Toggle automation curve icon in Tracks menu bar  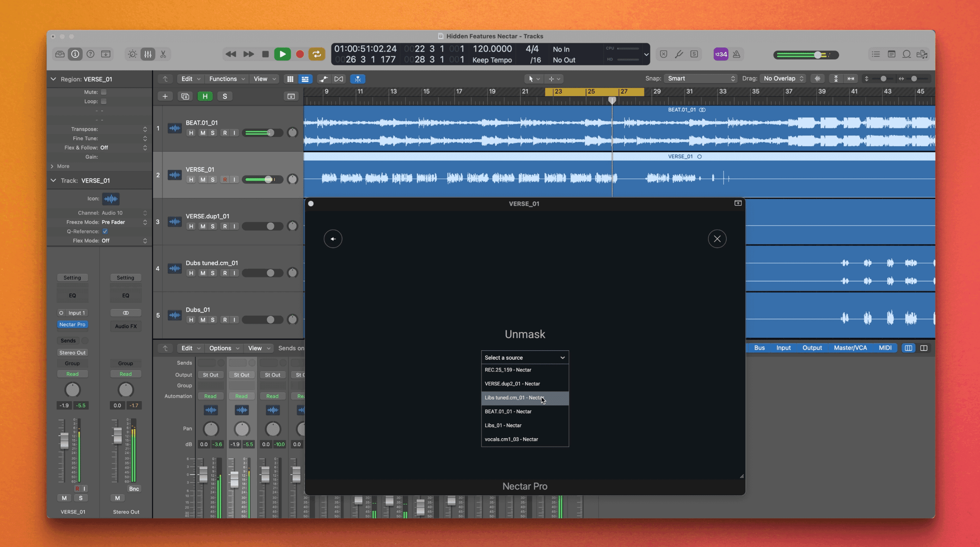[x=323, y=79]
